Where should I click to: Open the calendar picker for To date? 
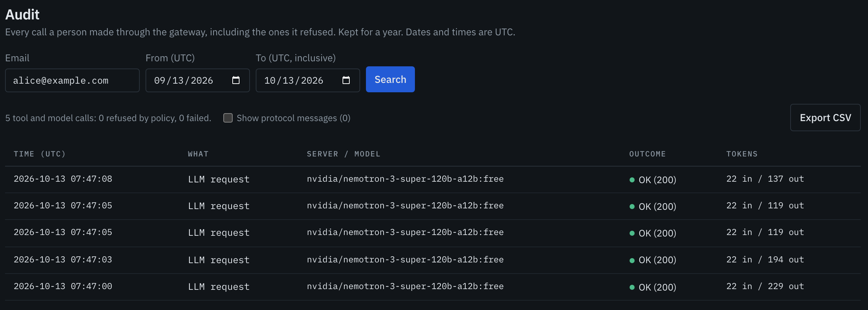point(346,80)
